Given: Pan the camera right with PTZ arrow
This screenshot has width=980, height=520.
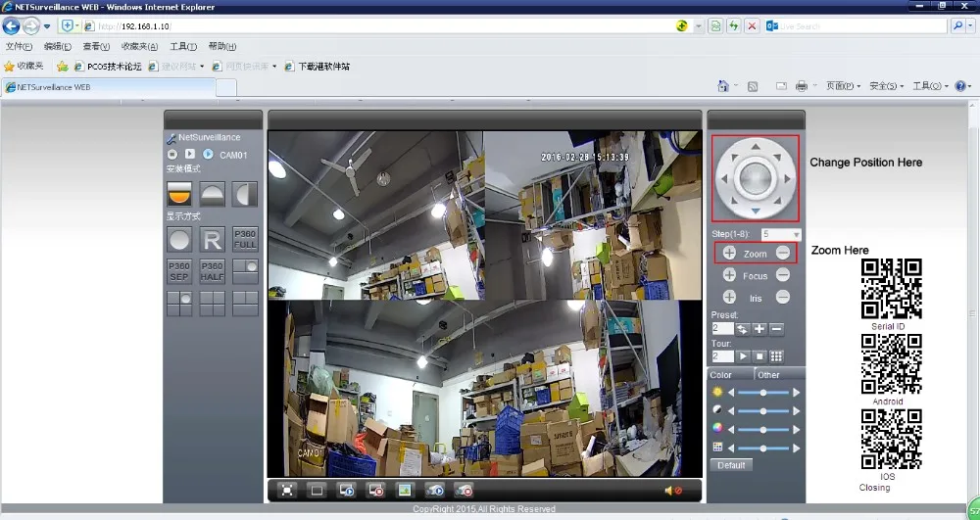Looking at the screenshot, I should pos(788,179).
